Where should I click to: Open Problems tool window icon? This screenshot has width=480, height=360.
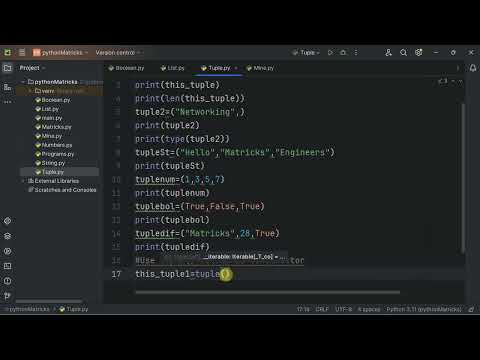coord(7,281)
